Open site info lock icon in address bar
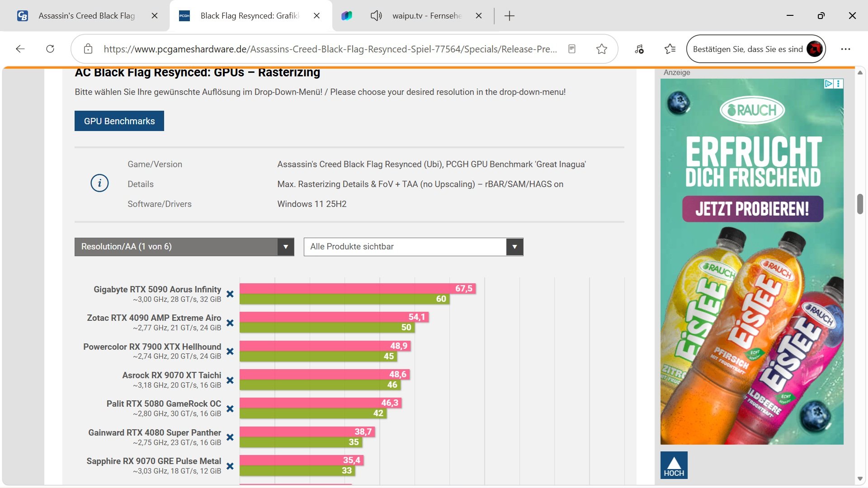The height and width of the screenshot is (488, 868). click(x=88, y=49)
